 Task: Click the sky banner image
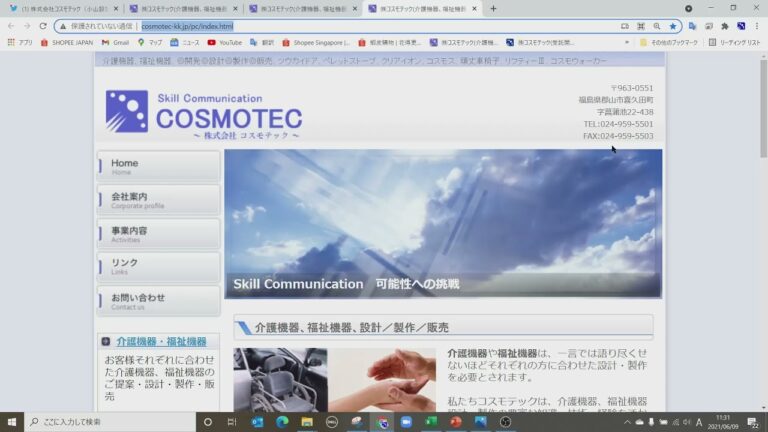click(x=443, y=224)
